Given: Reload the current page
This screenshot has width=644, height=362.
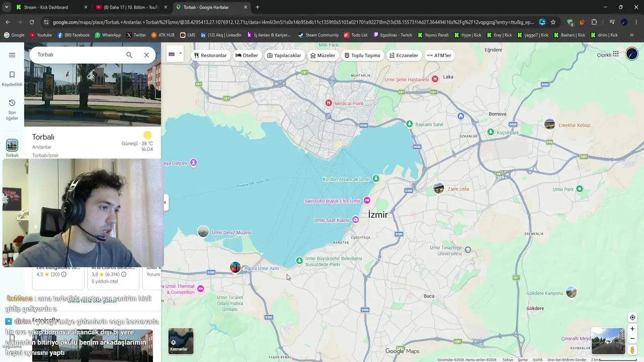Looking at the screenshot, I should coord(32,22).
